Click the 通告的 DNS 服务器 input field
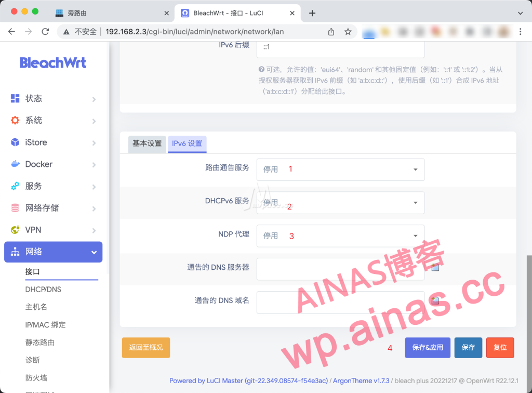The height and width of the screenshot is (393, 532). [340, 269]
